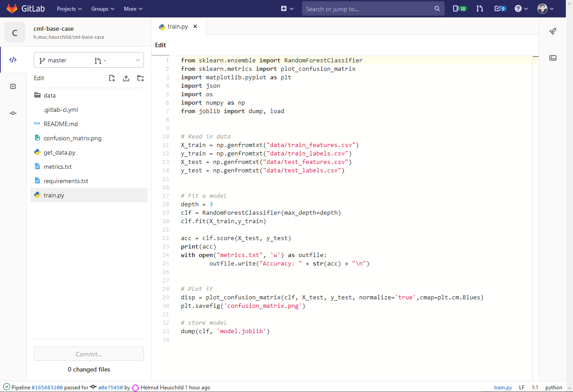The height and width of the screenshot is (392, 573).
Task: Open get_data.py file
Action: pyautogui.click(x=89, y=152)
